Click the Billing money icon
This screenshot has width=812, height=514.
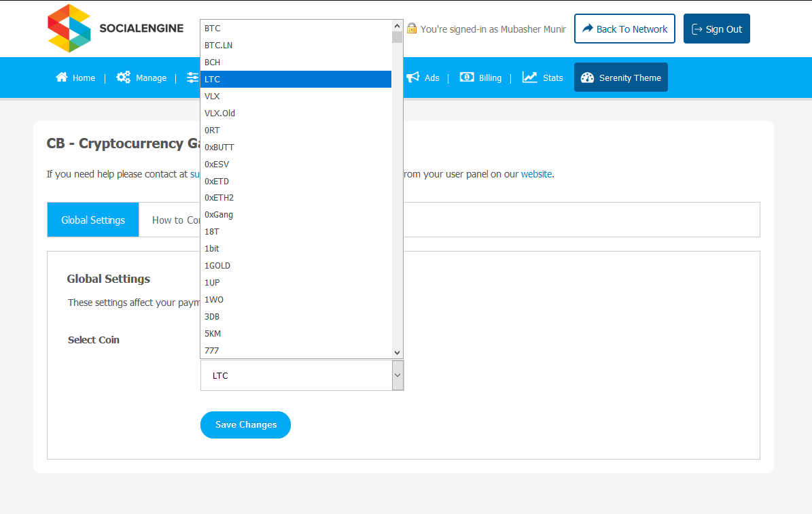(x=467, y=78)
